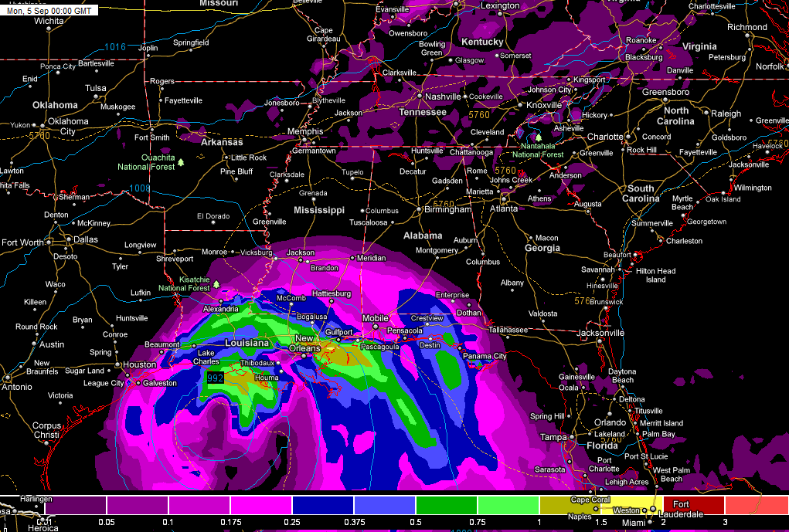This screenshot has height=532, width=789.
Task: Choose the dark green 0.5–0.75 legend swatch
Action: pos(447,505)
